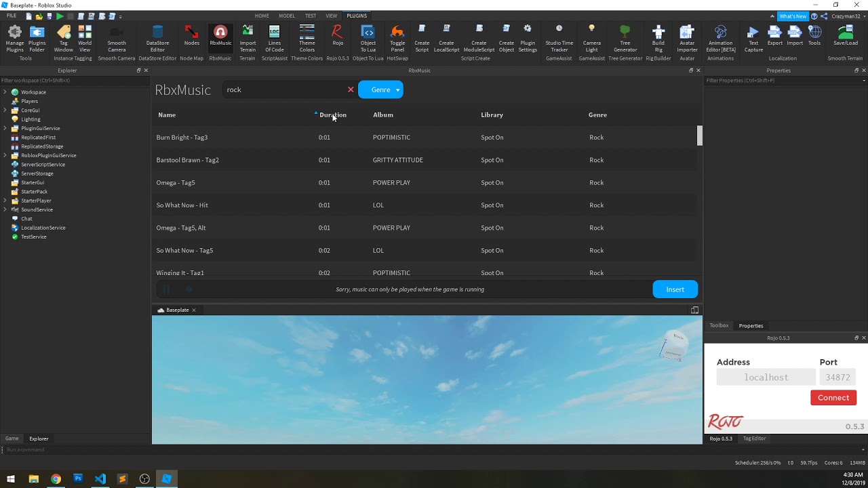Toggle the HotSwap panel
The width and height of the screenshot is (868, 488).
click(397, 39)
